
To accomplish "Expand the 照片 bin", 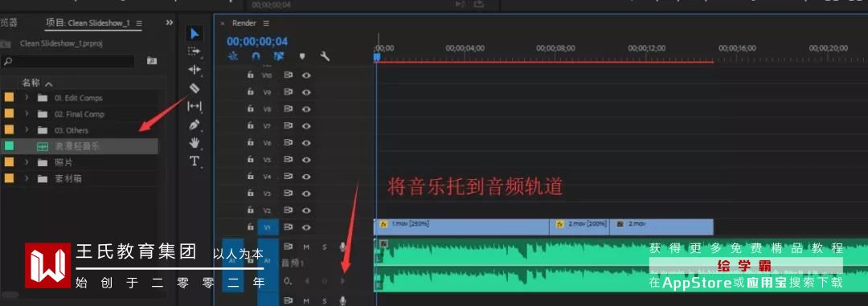I will [27, 163].
